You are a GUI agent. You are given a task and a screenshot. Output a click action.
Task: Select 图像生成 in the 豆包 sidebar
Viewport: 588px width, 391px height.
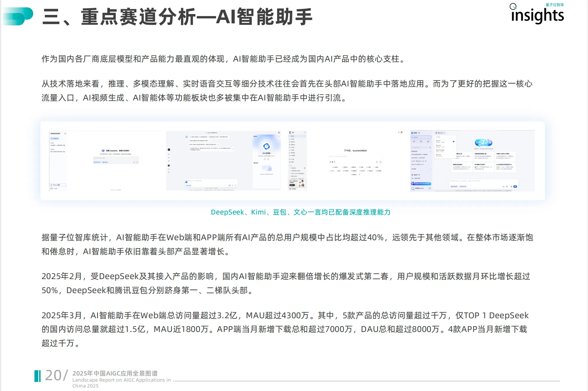click(293, 145)
